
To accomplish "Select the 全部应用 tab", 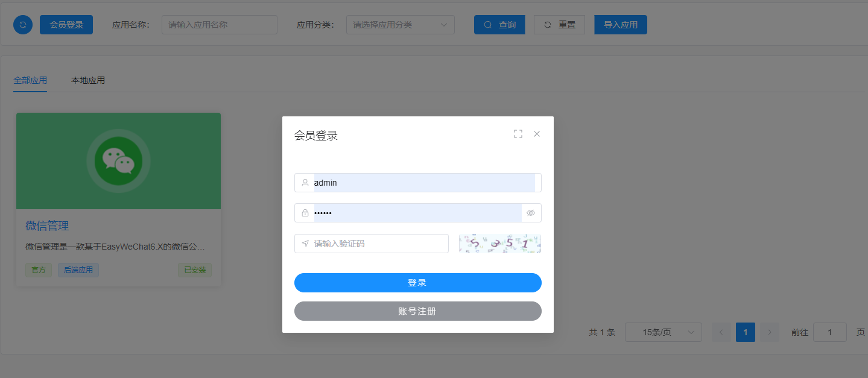I will point(30,80).
